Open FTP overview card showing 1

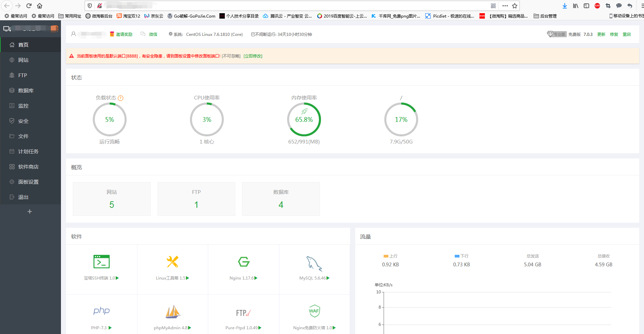[x=196, y=199]
